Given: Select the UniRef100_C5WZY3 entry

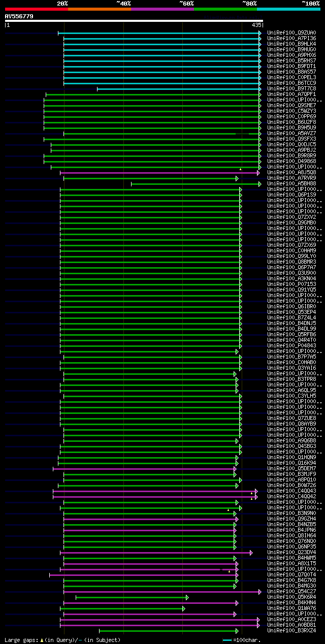Looking at the screenshot, I should (x=291, y=111).
